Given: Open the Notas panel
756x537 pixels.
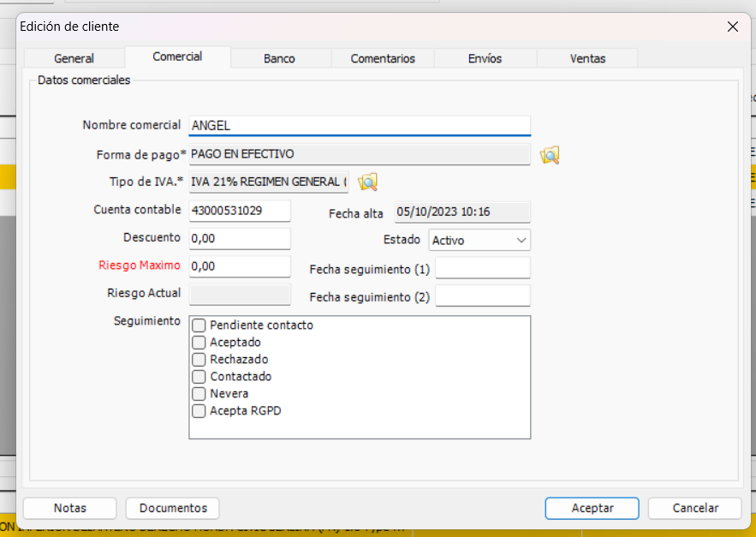Looking at the screenshot, I should click(69, 508).
